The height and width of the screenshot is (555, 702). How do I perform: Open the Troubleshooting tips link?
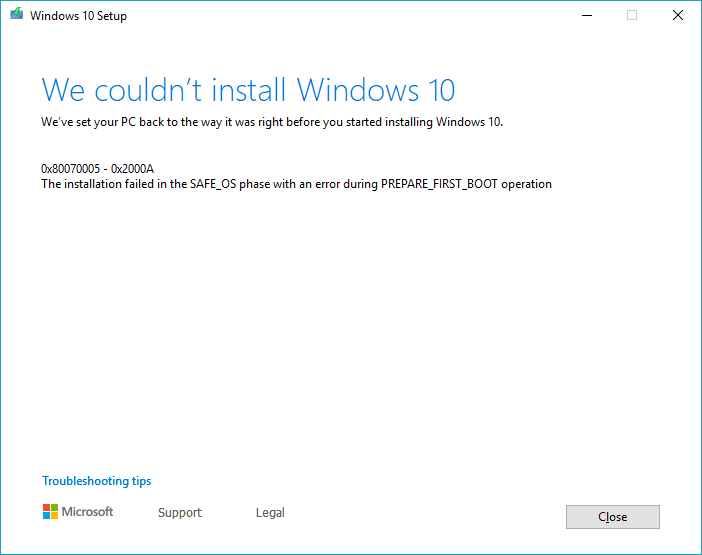(x=97, y=481)
